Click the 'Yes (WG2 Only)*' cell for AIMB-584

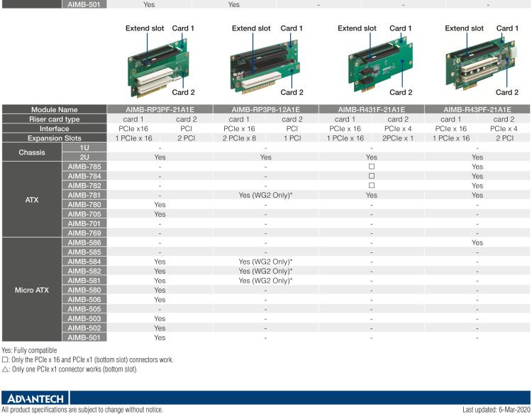[265, 262]
